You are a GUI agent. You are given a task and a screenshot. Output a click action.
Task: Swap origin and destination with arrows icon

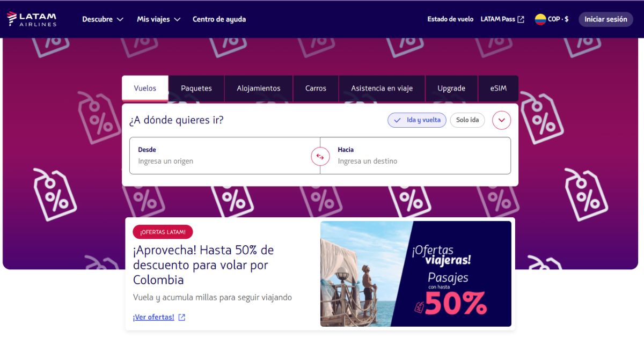tap(320, 156)
